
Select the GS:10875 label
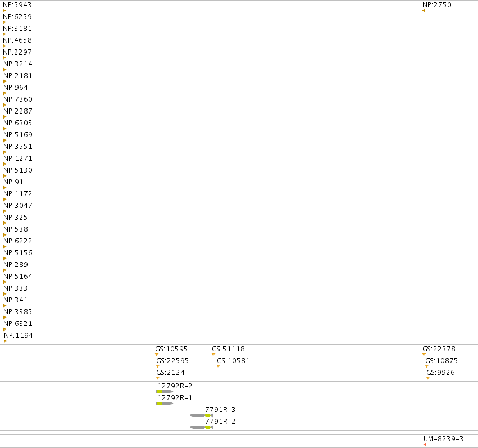[x=441, y=361]
